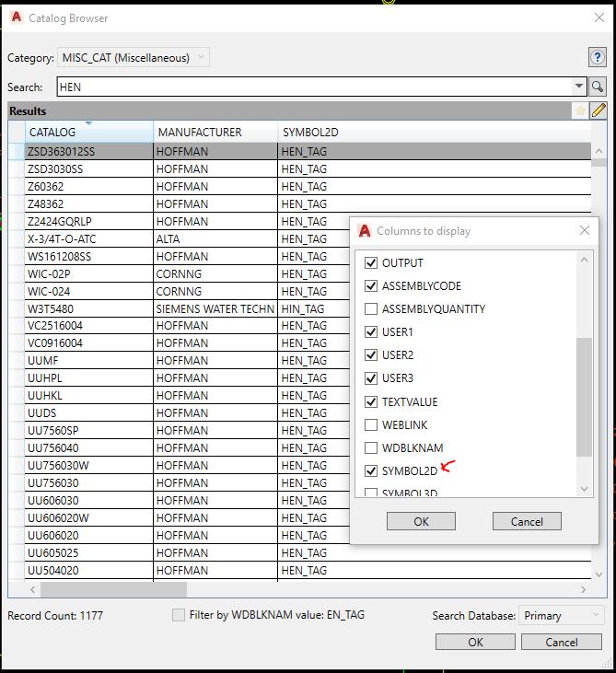Uncheck the OUTPUT column checkbox
This screenshot has height=673, width=616.
click(371, 262)
